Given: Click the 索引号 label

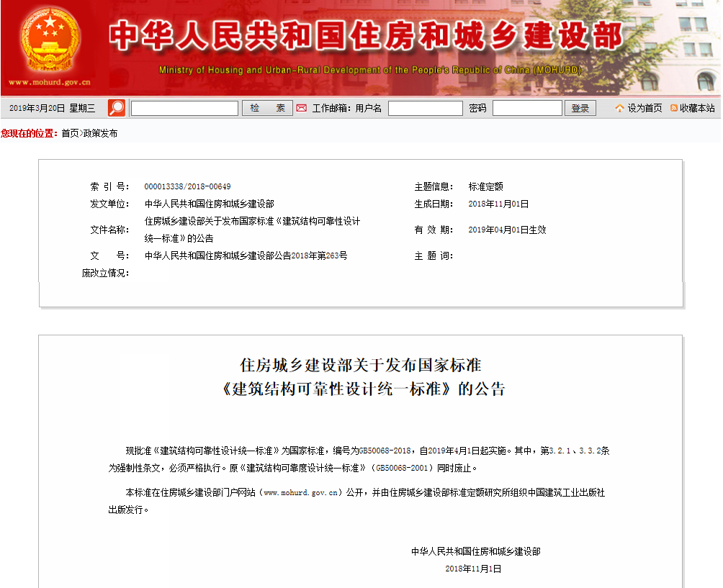Looking at the screenshot, I should coord(109,186).
